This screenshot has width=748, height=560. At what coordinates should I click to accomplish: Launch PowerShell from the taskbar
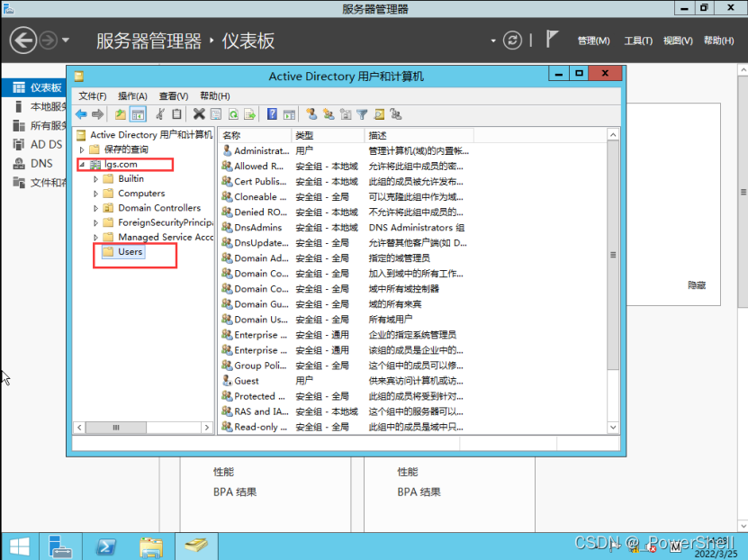[105, 546]
